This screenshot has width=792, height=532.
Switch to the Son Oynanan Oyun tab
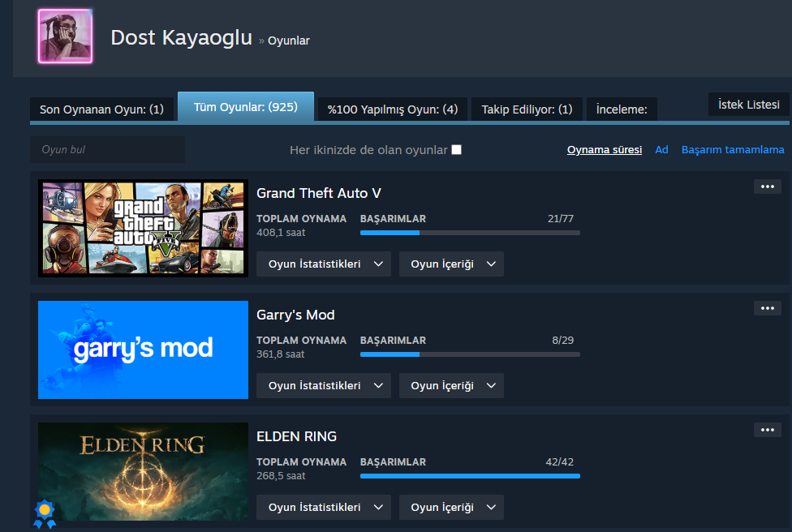click(101, 109)
